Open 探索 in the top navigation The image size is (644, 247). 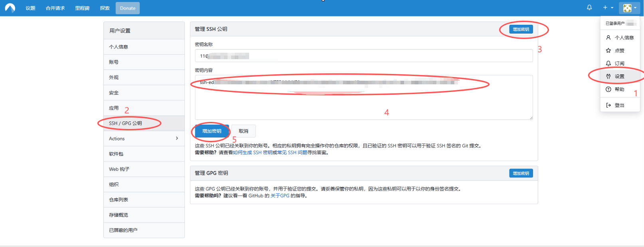tap(105, 8)
